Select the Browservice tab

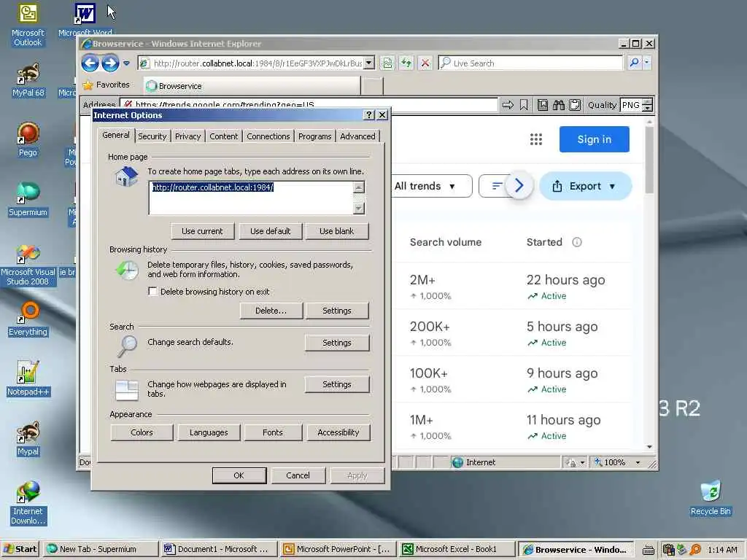point(252,86)
